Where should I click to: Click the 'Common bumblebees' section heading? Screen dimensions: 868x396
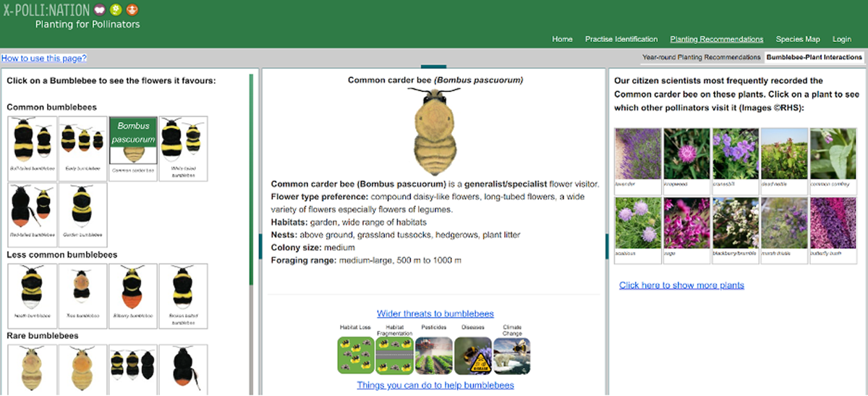coord(52,107)
